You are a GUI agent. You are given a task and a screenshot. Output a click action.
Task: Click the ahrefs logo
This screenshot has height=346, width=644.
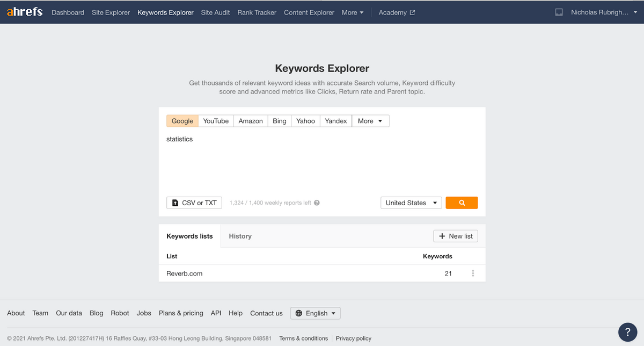(25, 12)
